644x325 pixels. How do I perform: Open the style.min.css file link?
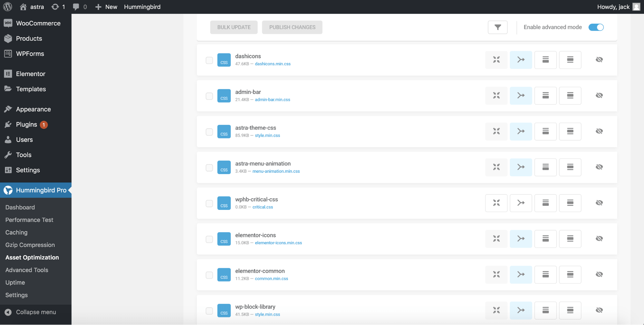tap(267, 135)
